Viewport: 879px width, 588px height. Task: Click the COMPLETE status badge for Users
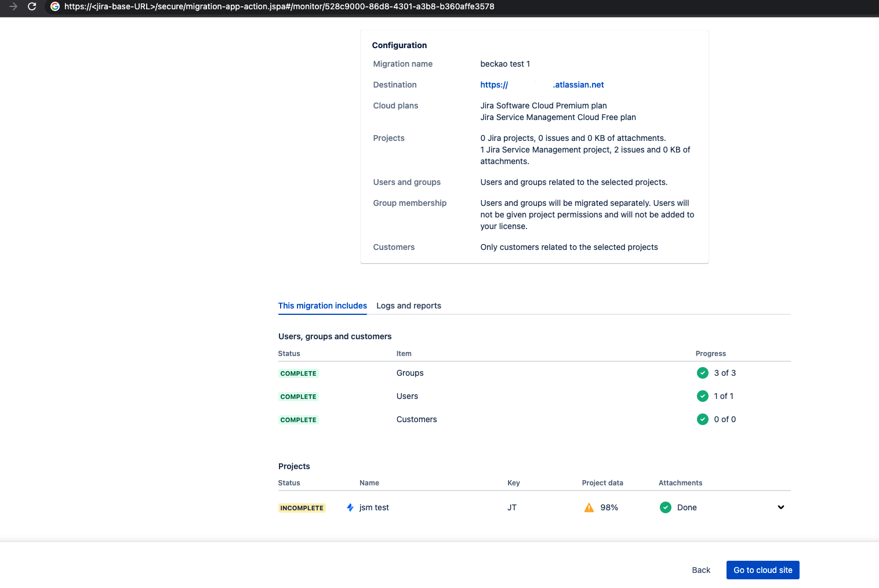coord(299,397)
